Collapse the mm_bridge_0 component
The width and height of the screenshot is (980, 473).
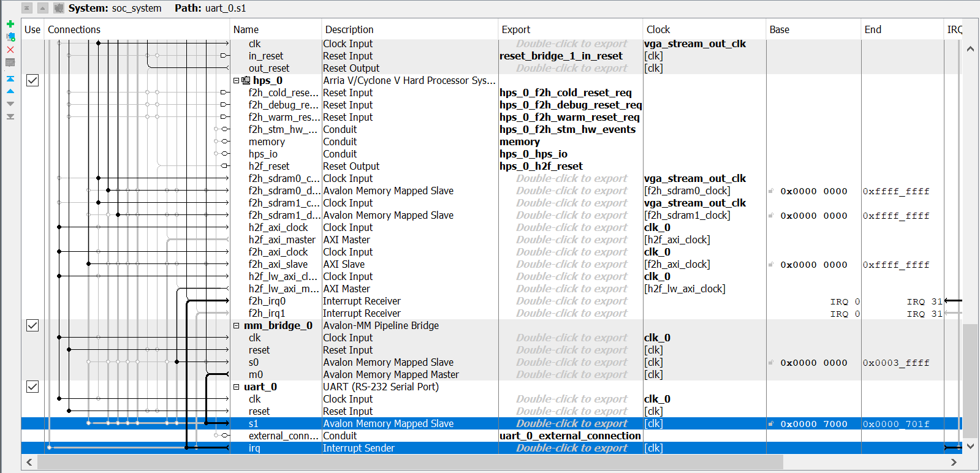tap(237, 325)
